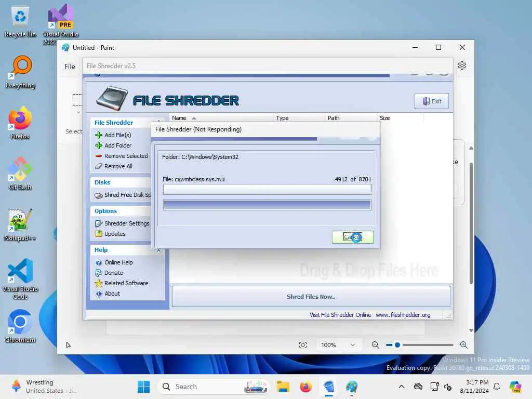The image size is (532, 399).
Task: Open the Firefox desktop shortcut
Action: coord(20,123)
